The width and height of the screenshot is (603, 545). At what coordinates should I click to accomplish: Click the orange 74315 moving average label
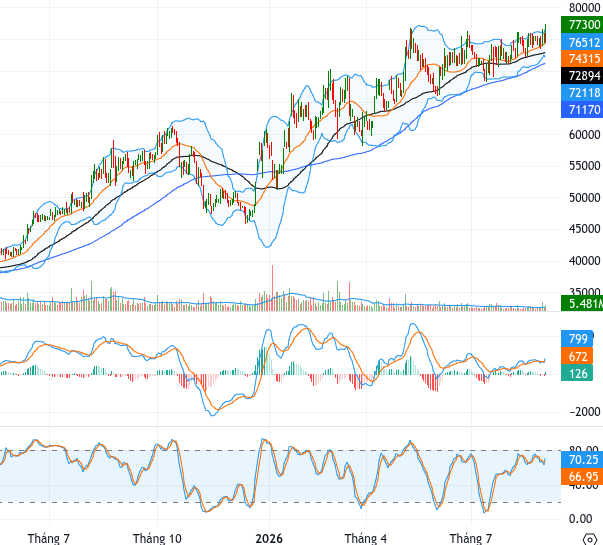(582, 58)
